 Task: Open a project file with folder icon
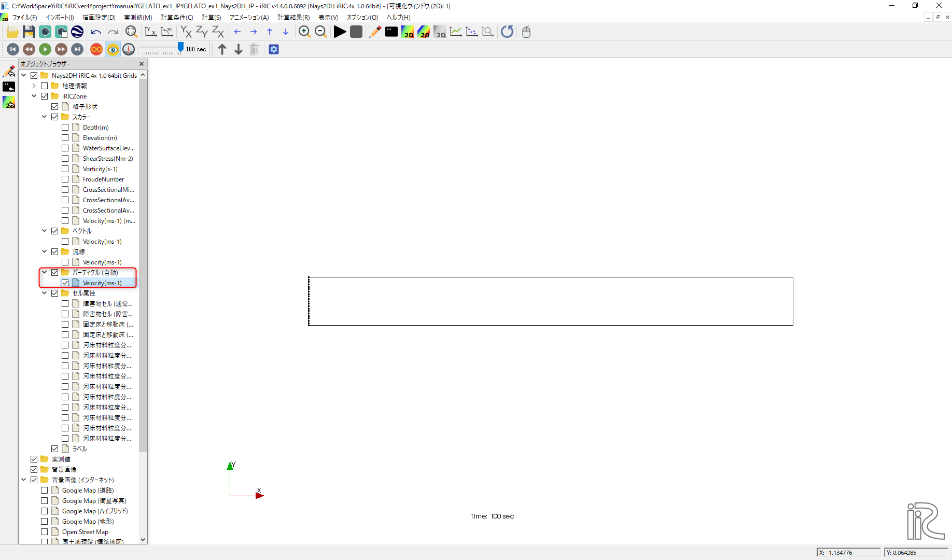click(x=12, y=32)
